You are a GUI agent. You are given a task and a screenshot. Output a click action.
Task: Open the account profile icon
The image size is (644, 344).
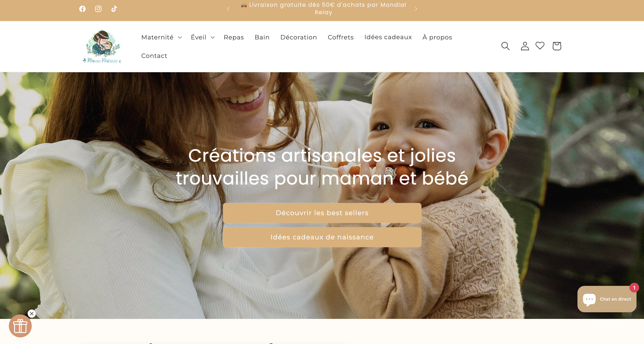click(525, 46)
